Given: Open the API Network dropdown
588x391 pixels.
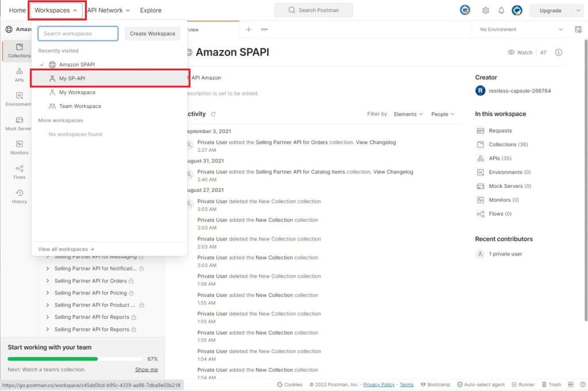Looking at the screenshot, I should click(x=109, y=10).
